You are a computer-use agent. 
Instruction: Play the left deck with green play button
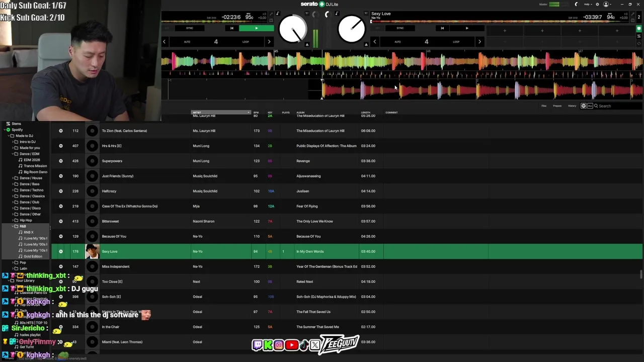256,28
